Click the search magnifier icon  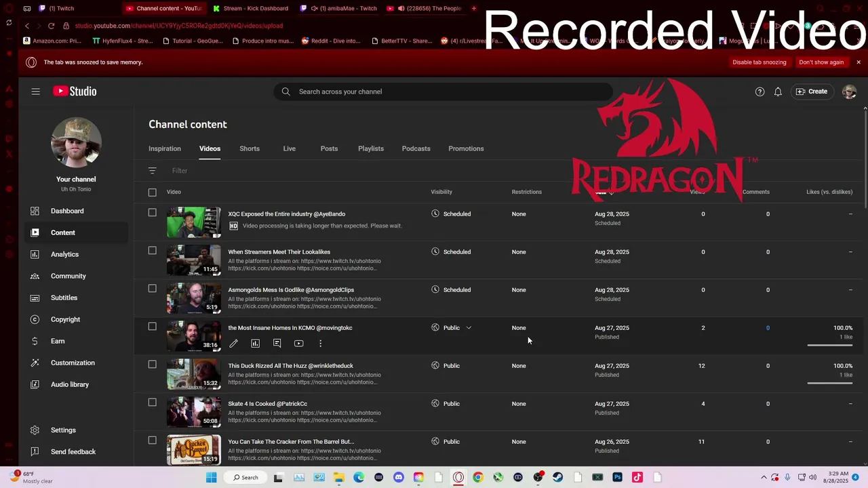click(285, 91)
